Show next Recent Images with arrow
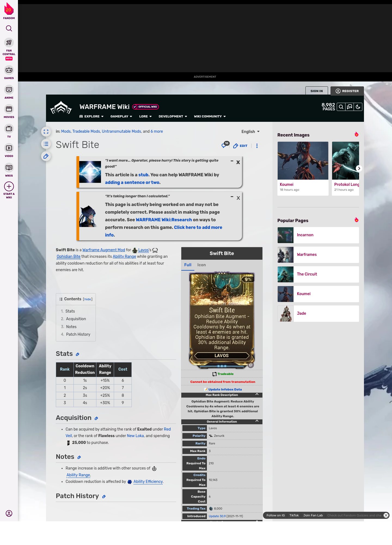Image resolution: width=392 pixels, height=545 pixels. pyautogui.click(x=359, y=168)
